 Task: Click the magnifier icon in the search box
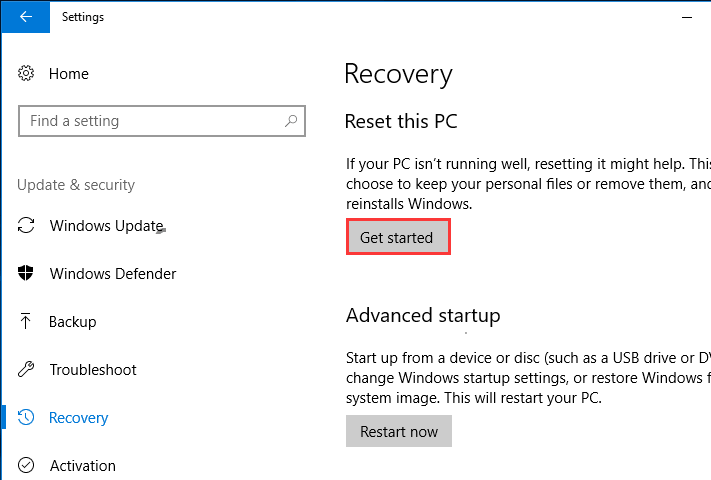click(x=291, y=121)
